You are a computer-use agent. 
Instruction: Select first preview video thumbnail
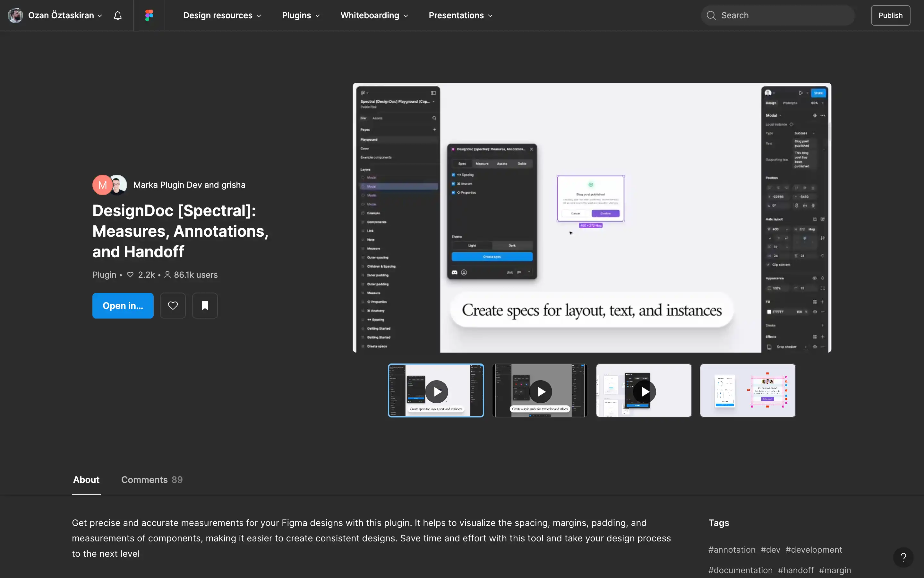pos(436,390)
